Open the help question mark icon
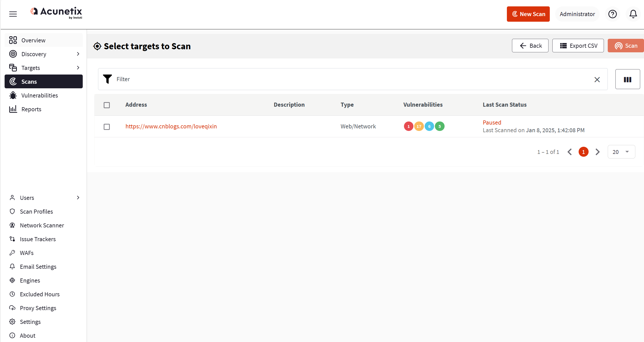 (x=612, y=14)
